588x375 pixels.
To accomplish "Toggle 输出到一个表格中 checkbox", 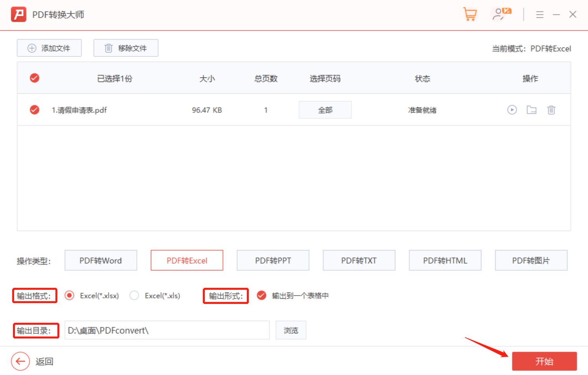I will (x=261, y=295).
